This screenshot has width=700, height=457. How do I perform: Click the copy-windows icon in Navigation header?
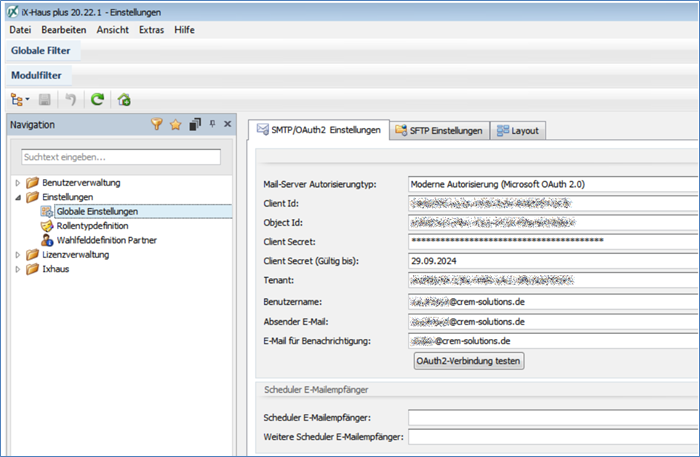click(195, 125)
